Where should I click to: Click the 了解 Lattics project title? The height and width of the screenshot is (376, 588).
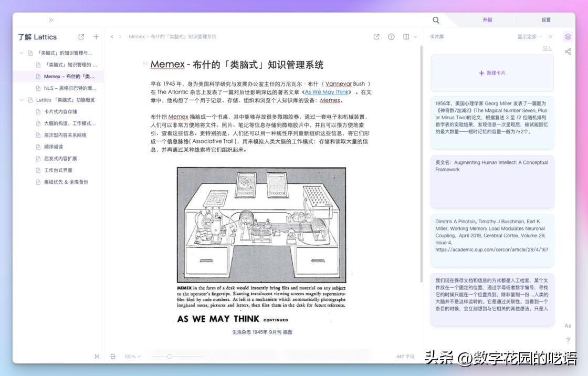[37, 37]
